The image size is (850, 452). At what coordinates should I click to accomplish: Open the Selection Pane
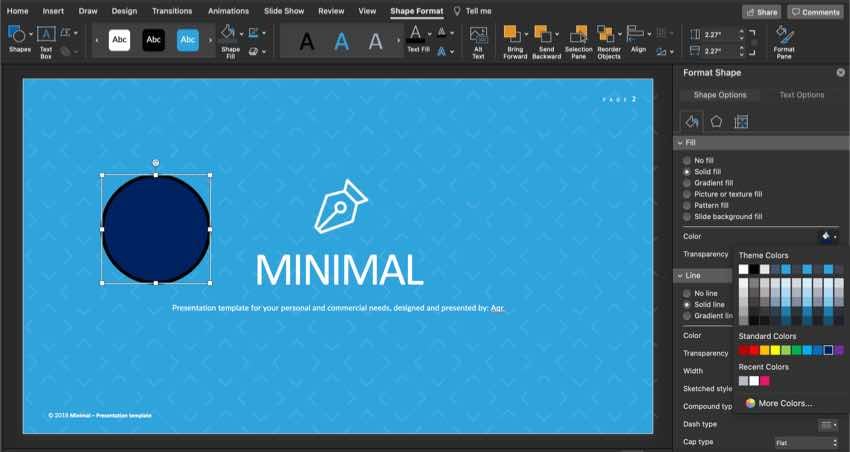[578, 36]
